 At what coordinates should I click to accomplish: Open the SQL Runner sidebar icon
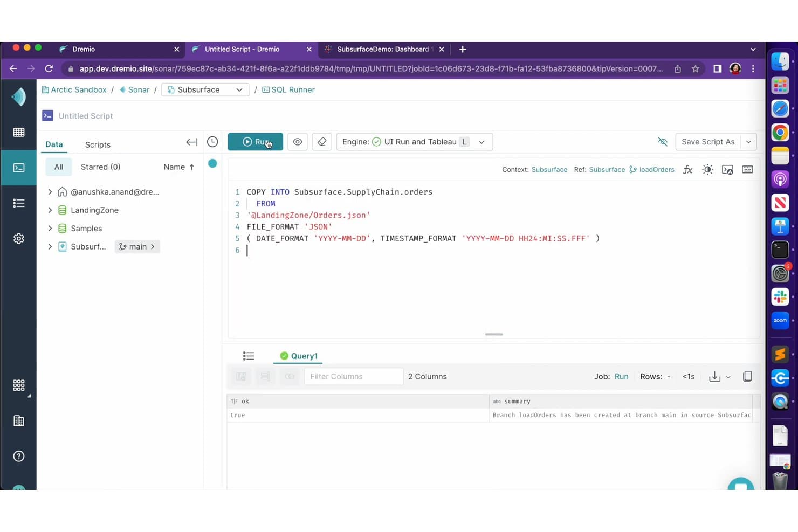click(x=19, y=168)
